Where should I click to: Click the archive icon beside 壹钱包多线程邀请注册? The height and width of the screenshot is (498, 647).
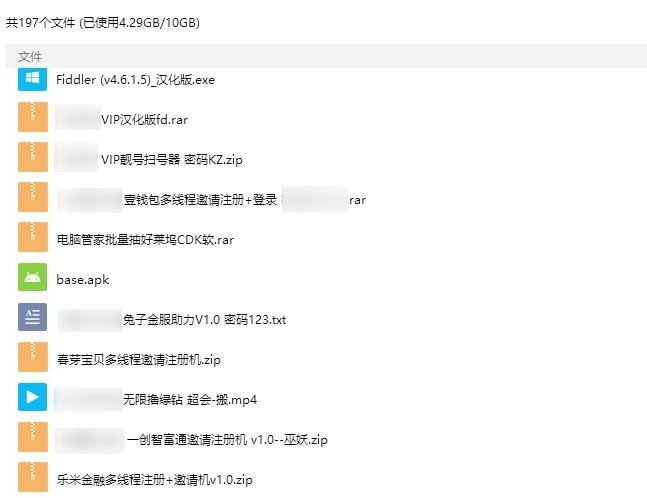coord(33,197)
